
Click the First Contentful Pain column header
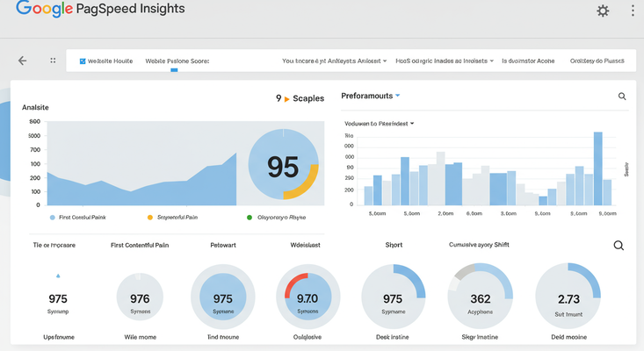tap(140, 245)
